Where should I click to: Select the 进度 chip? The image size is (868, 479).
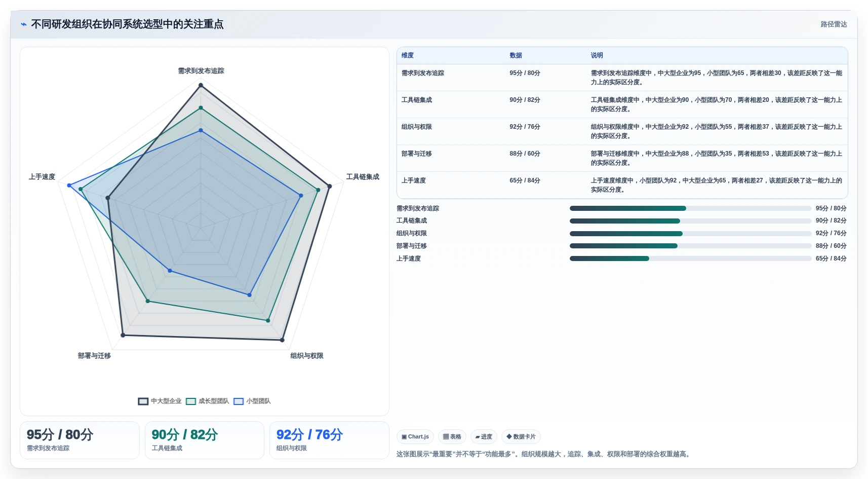tap(484, 436)
